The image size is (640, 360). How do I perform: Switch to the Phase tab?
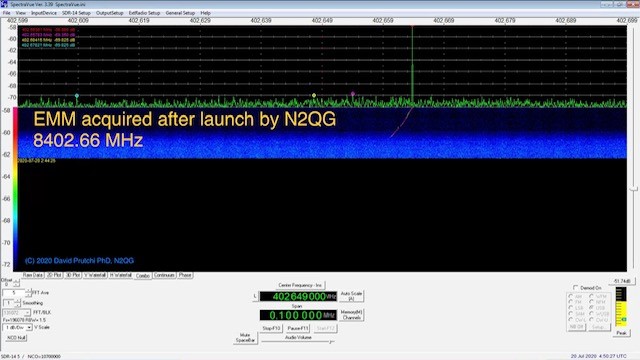pyautogui.click(x=184, y=275)
